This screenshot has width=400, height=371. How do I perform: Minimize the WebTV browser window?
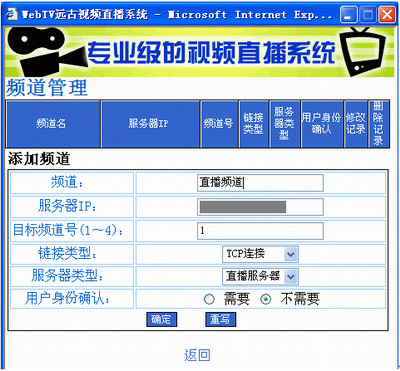point(349,15)
